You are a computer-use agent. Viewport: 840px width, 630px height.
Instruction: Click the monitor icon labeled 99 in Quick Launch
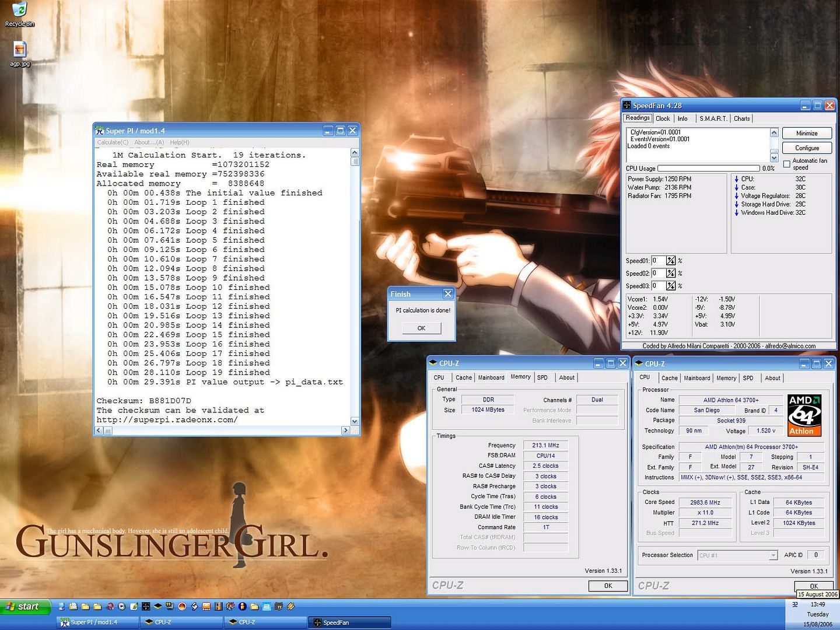170,607
